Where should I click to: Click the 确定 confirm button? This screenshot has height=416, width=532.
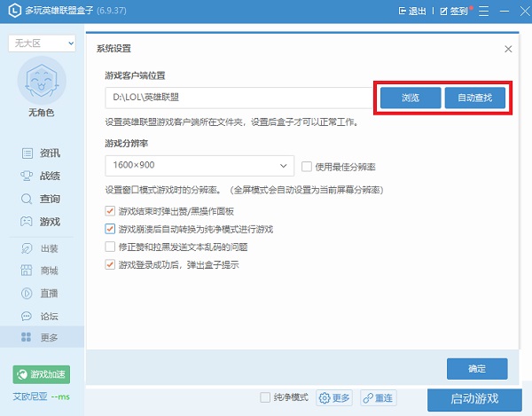(477, 368)
